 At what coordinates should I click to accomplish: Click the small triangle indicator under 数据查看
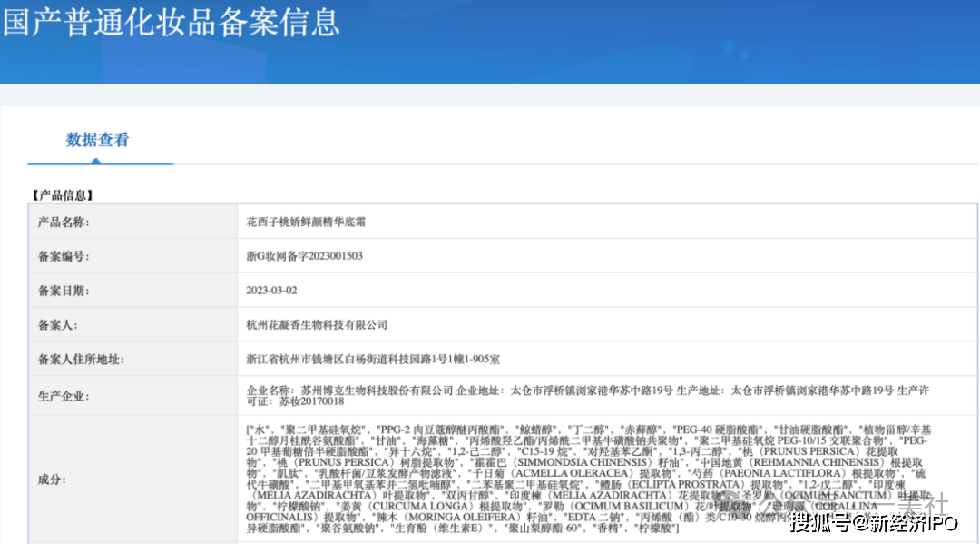(96, 161)
